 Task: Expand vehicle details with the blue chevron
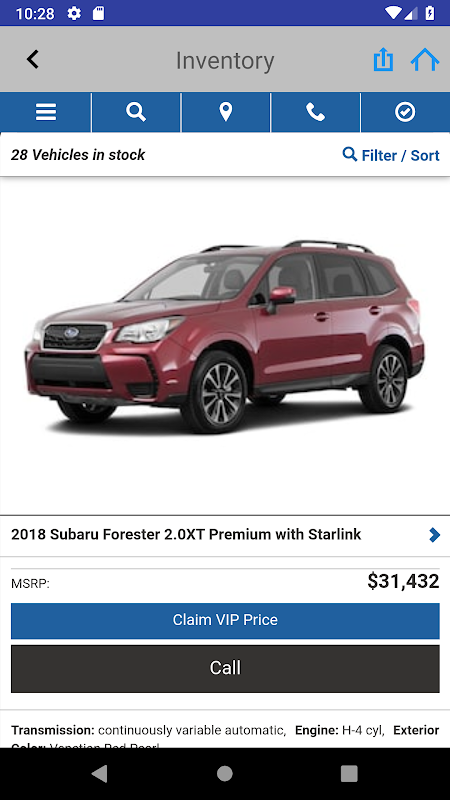pyautogui.click(x=434, y=535)
